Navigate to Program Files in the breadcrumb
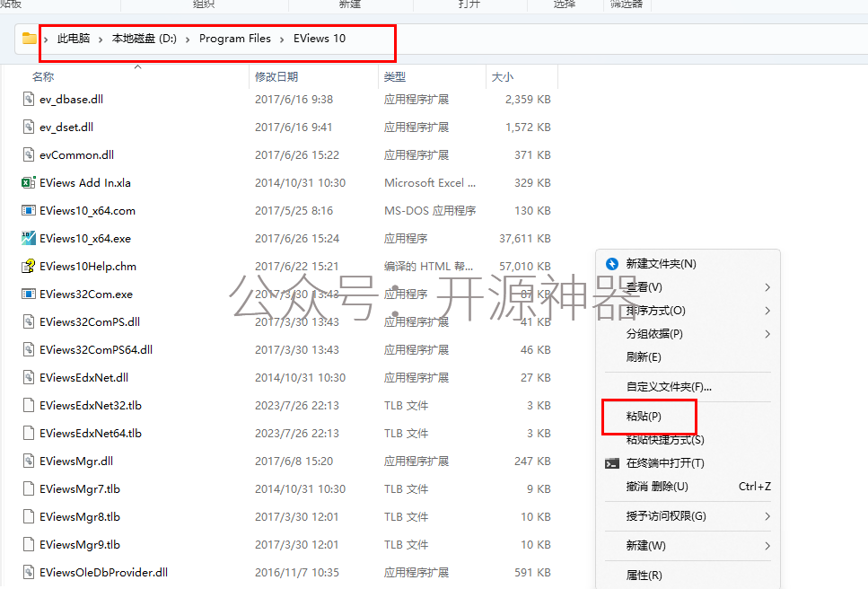 point(234,39)
